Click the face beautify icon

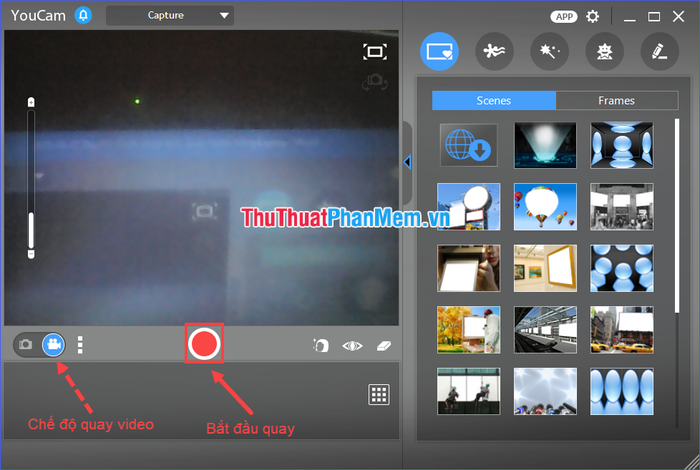coord(321,345)
